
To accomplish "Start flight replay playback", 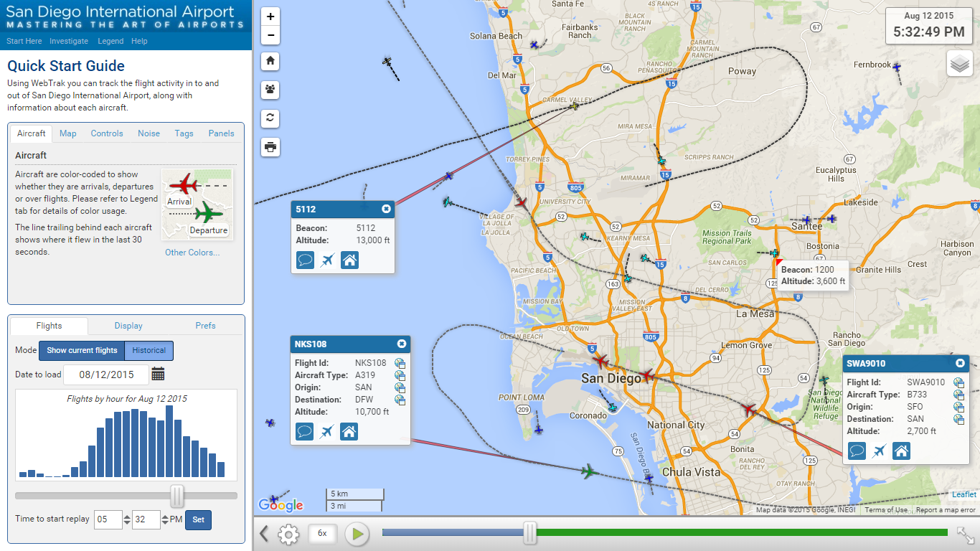I will point(357,534).
